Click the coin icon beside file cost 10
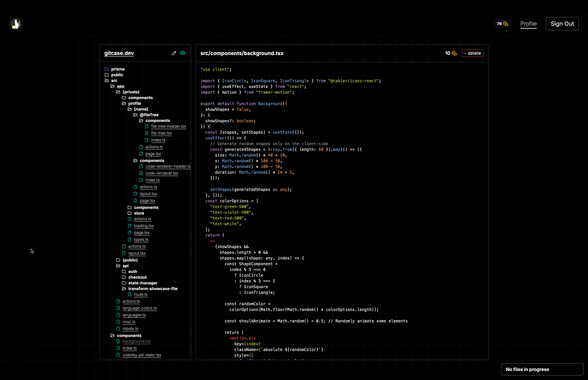The height and width of the screenshot is (380, 588). click(454, 53)
